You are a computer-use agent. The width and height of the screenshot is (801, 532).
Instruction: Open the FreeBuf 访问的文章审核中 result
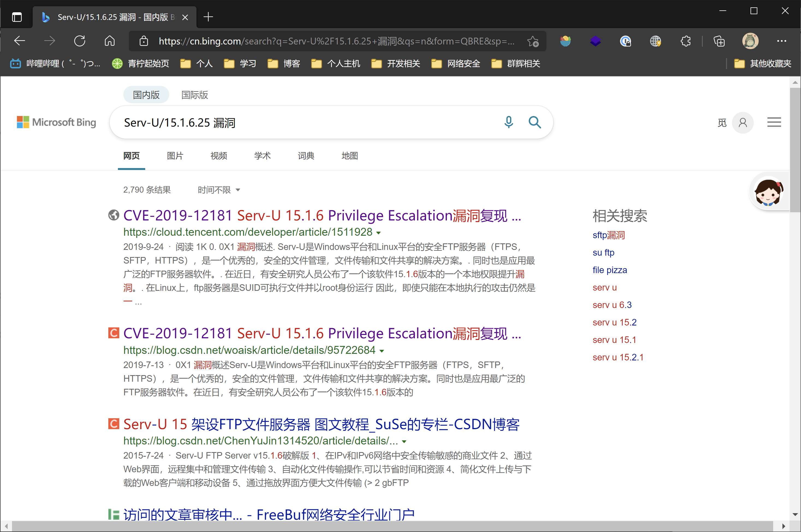[x=269, y=515]
